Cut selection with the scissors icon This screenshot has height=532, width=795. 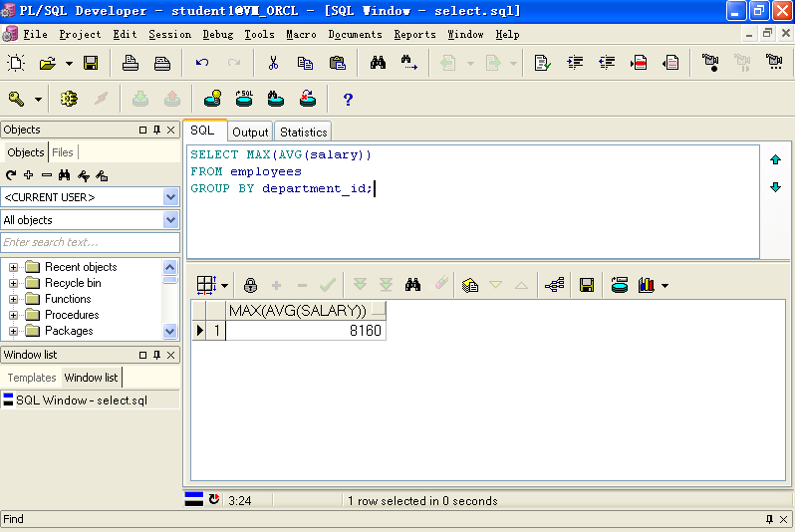(273, 63)
